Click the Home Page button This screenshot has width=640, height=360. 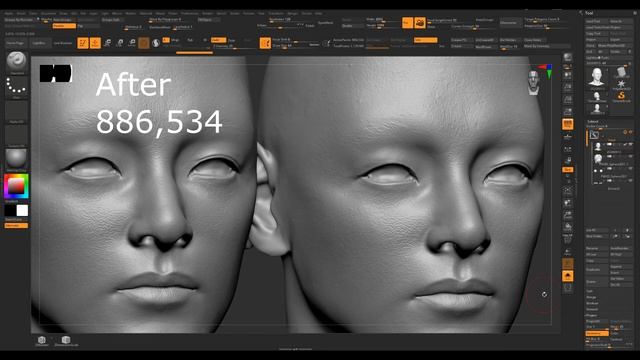[x=16, y=43]
